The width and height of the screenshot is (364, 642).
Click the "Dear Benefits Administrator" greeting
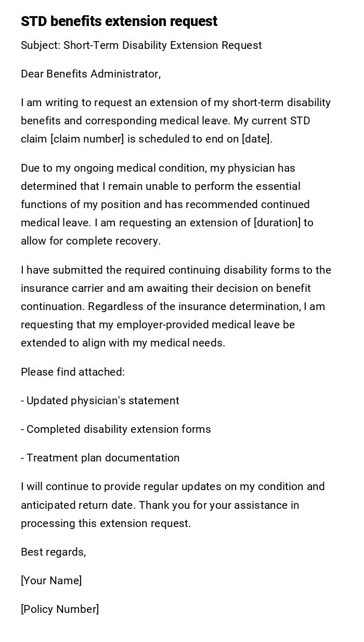coord(90,74)
